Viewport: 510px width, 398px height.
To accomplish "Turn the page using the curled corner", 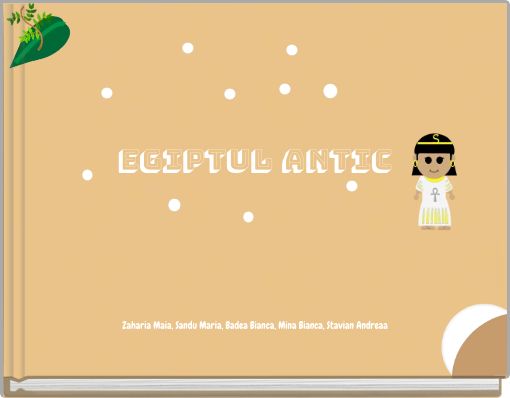I will (x=475, y=340).
